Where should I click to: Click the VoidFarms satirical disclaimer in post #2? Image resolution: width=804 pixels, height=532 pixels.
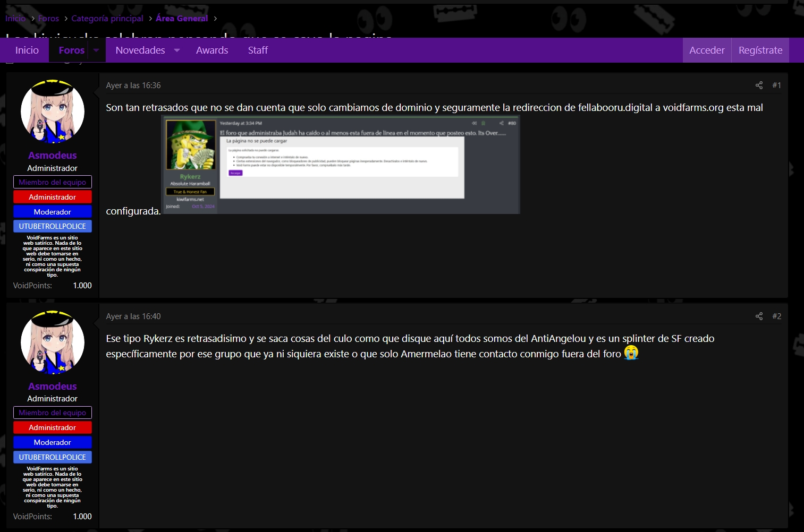tap(53, 487)
